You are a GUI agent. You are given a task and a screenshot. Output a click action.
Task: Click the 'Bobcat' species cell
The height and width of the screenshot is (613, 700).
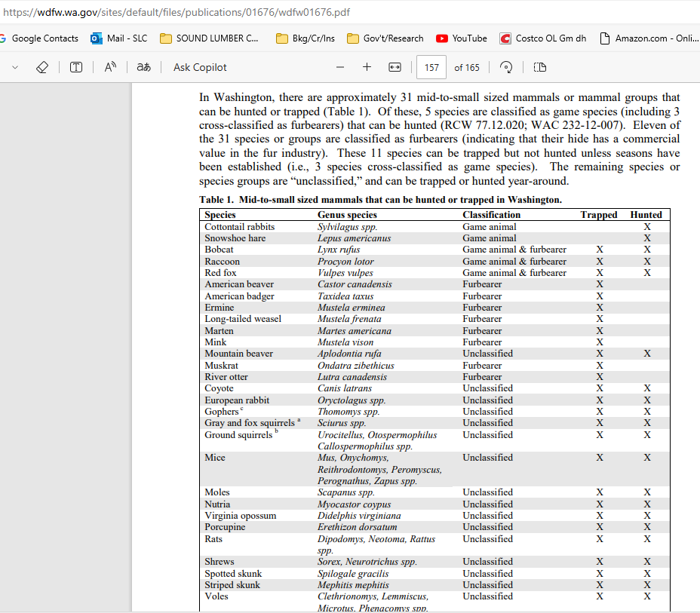pyautogui.click(x=219, y=250)
